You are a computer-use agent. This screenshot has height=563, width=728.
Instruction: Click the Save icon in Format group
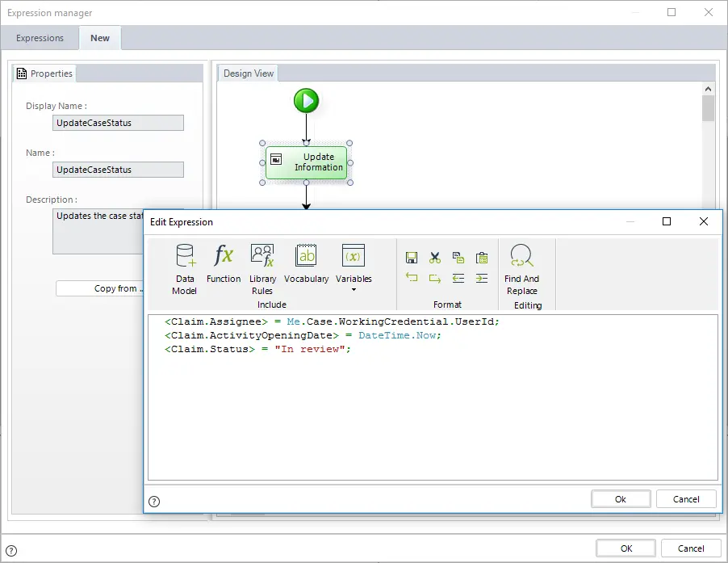tap(412, 258)
